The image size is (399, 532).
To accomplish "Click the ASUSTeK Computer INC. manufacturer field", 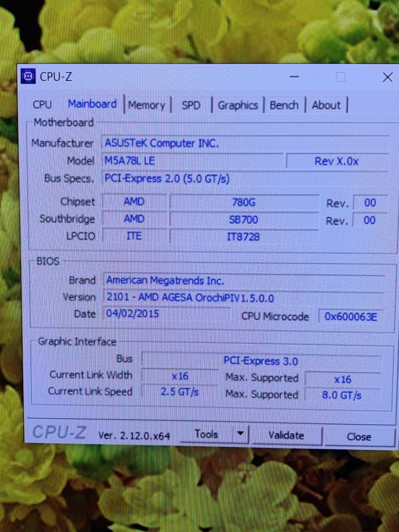I will [246, 143].
